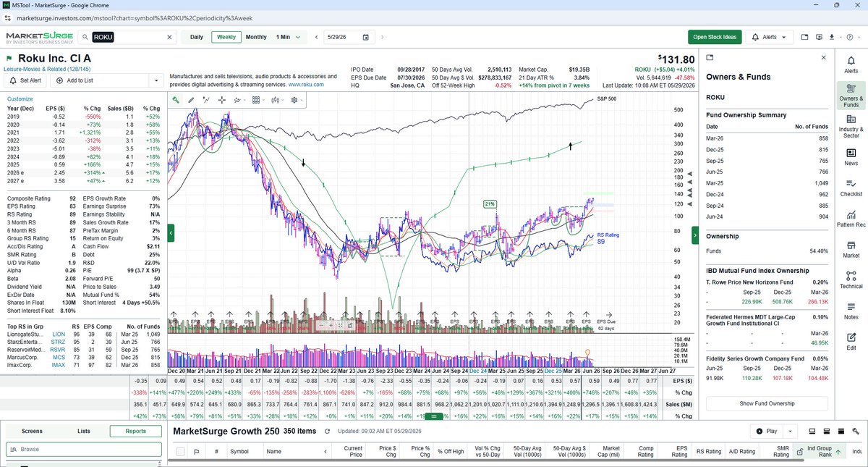Click the Open Stock Ideas button
This screenshot has width=868, height=467.
point(715,37)
